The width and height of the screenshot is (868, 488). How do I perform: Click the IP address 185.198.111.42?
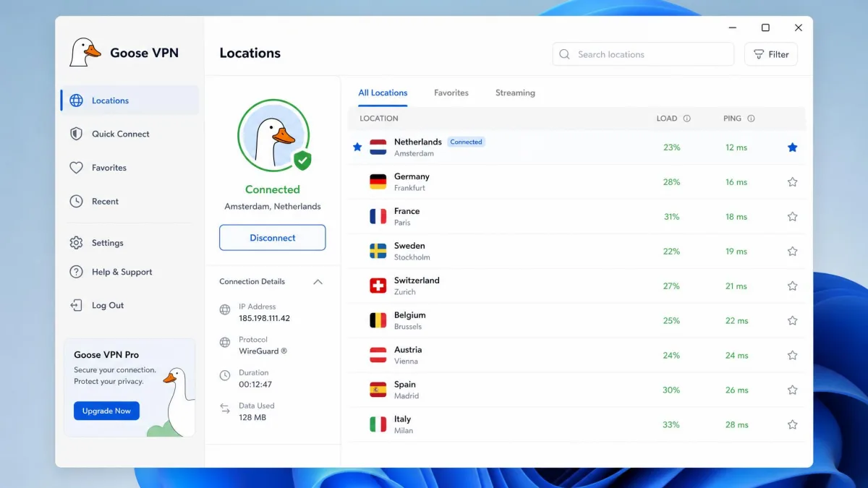pos(264,318)
